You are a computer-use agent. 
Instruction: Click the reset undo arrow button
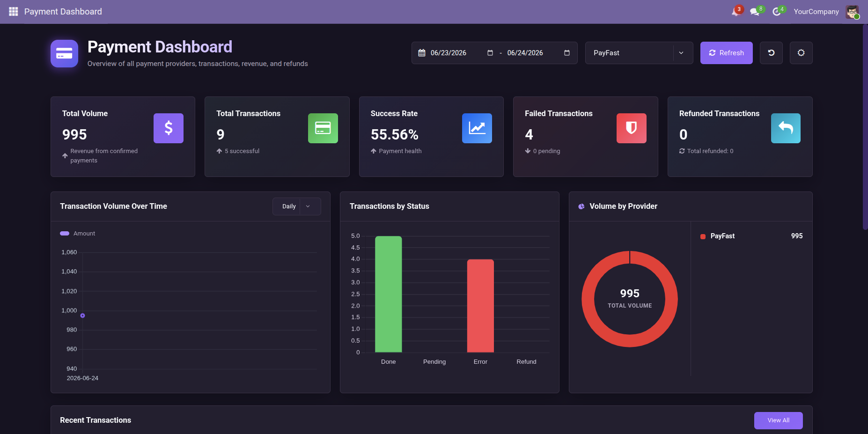coord(771,53)
